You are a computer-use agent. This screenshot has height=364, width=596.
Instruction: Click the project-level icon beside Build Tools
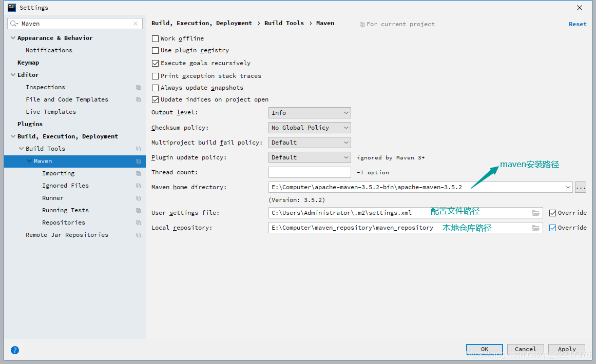click(x=139, y=149)
